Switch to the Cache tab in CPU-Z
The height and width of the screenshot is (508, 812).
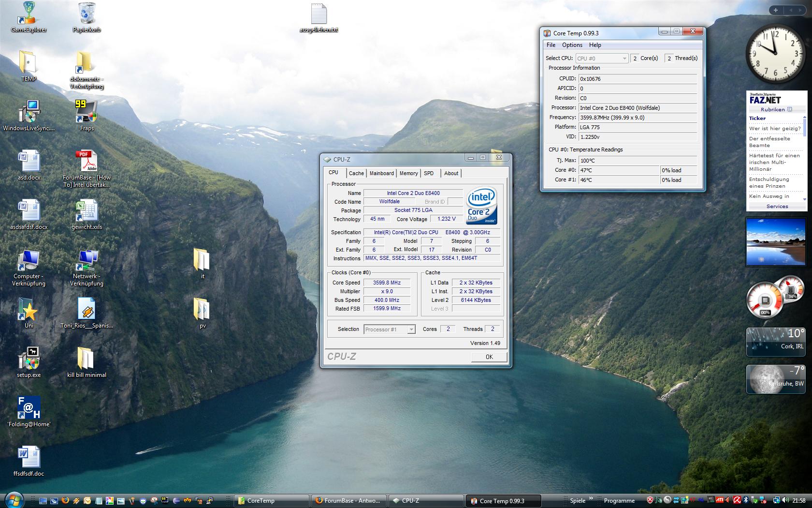click(356, 173)
